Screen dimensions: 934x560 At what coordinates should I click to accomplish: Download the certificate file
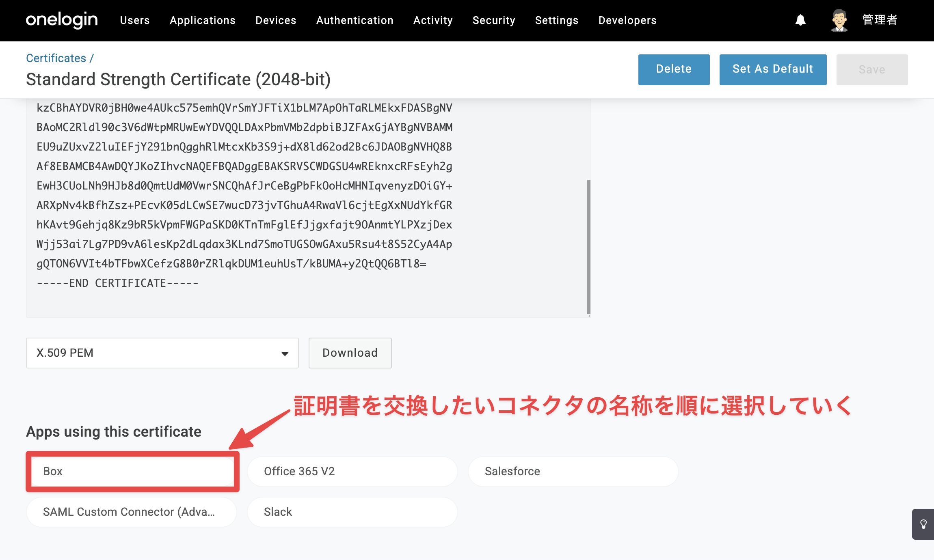tap(350, 353)
